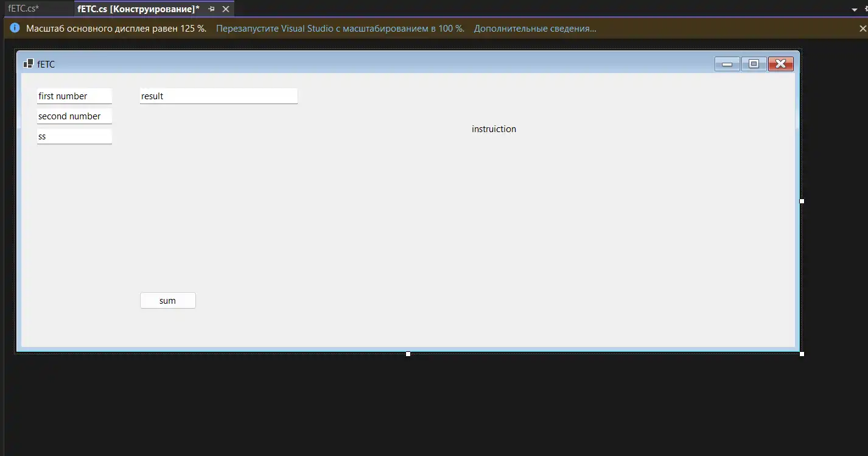Click the bottom-center form sizing handle
The image size is (868, 456).
(408, 354)
